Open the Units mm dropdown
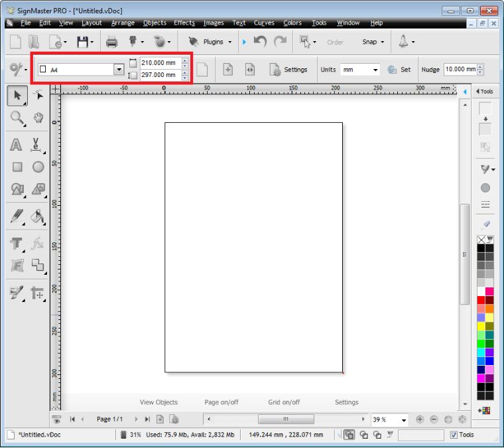504x448 pixels. 375,70
